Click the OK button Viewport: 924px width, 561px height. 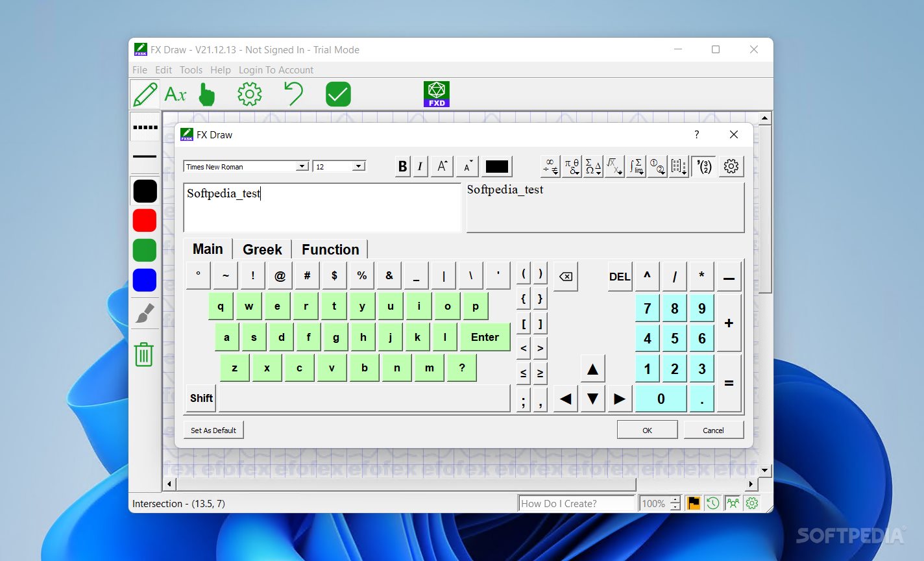coord(647,430)
